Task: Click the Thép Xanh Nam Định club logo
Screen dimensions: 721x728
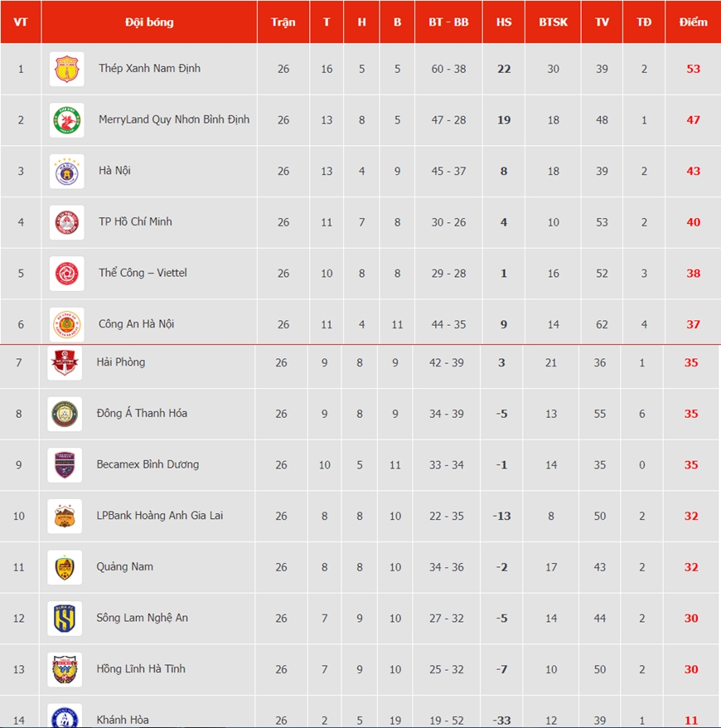Action: (x=67, y=69)
